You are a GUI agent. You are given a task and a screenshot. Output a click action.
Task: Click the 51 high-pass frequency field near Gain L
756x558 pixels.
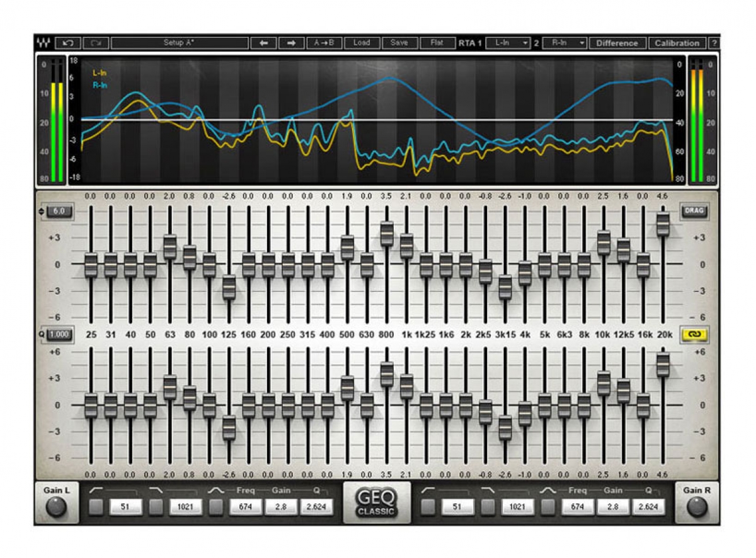coord(125,507)
